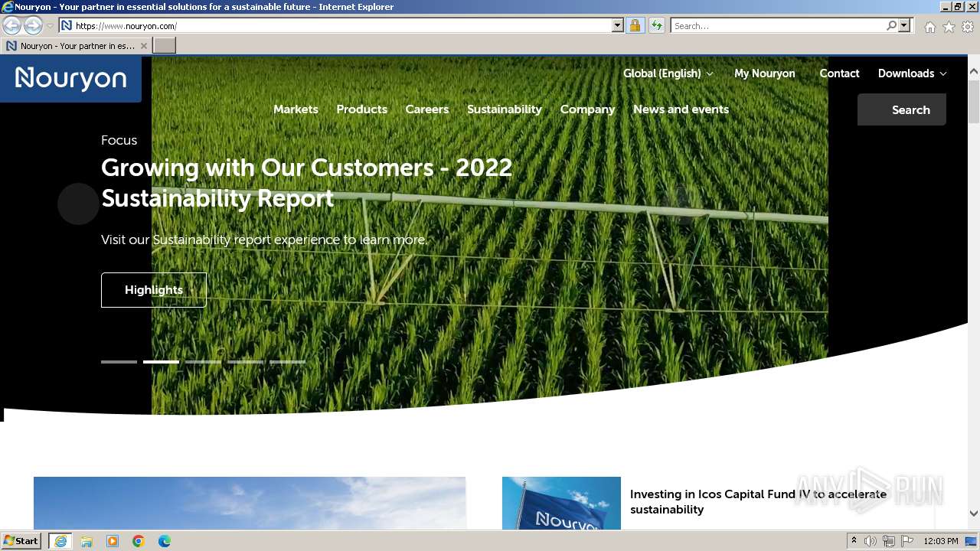The image size is (980, 551).
Task: Click the previous slide circle button
Action: pyautogui.click(x=78, y=204)
